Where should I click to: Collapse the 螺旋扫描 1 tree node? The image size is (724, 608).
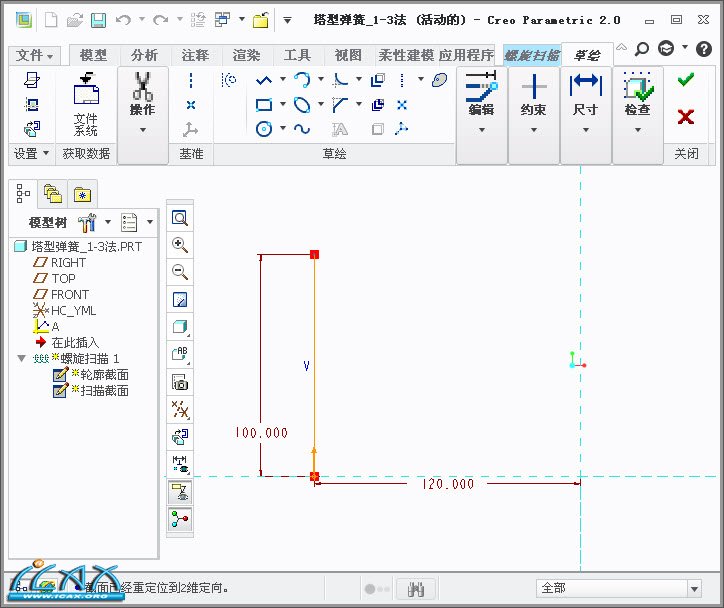tap(22, 358)
